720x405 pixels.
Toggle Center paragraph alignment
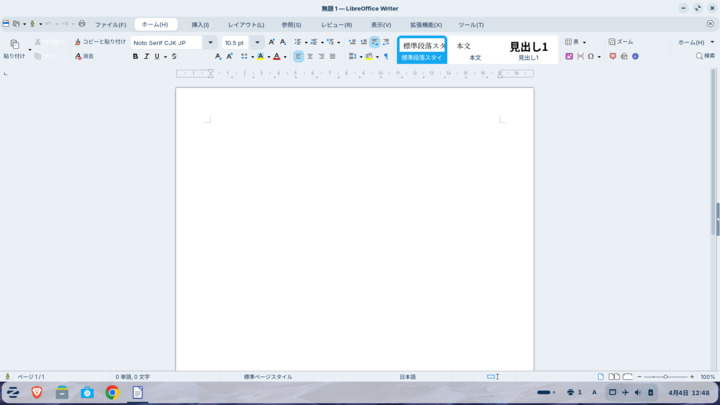[310, 56]
